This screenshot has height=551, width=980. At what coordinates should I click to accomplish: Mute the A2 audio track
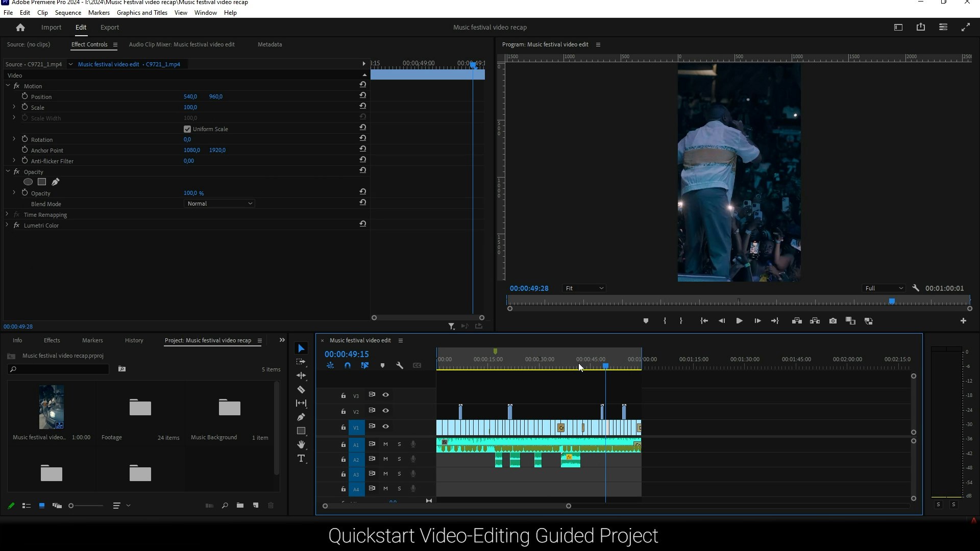385,459
